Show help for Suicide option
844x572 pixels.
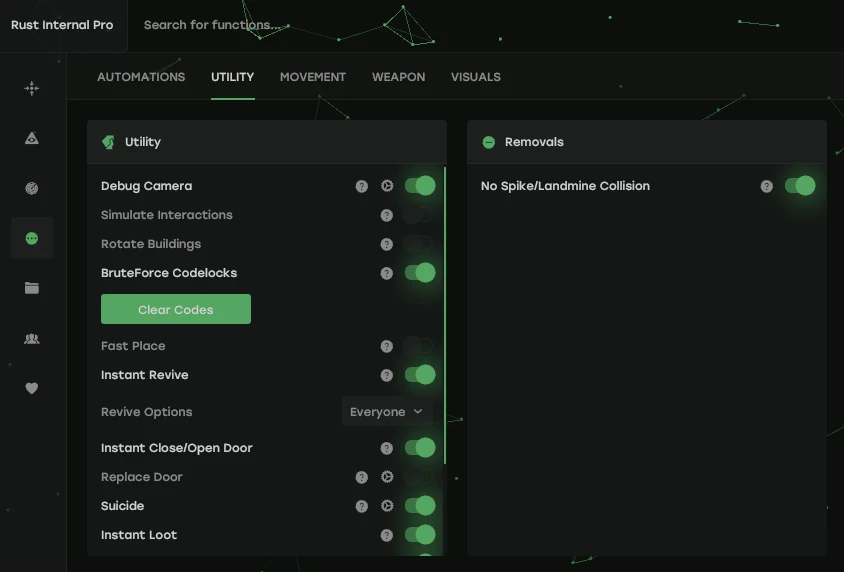(x=362, y=506)
